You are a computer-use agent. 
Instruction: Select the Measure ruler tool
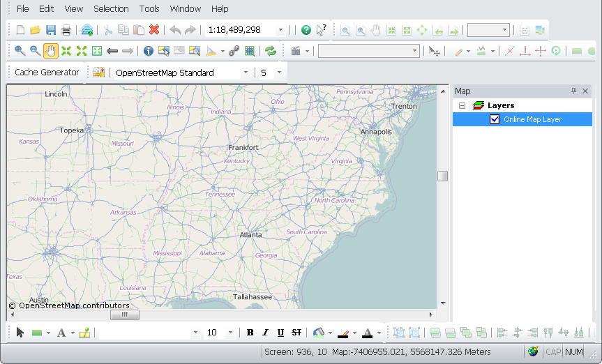211,51
